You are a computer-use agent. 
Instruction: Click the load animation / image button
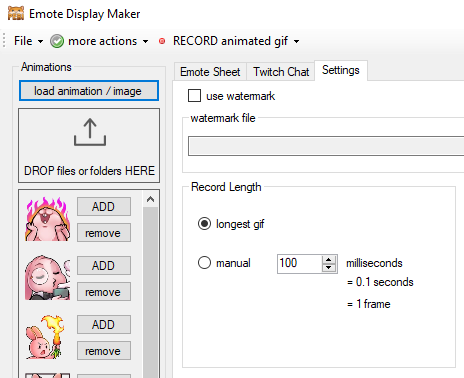(89, 91)
